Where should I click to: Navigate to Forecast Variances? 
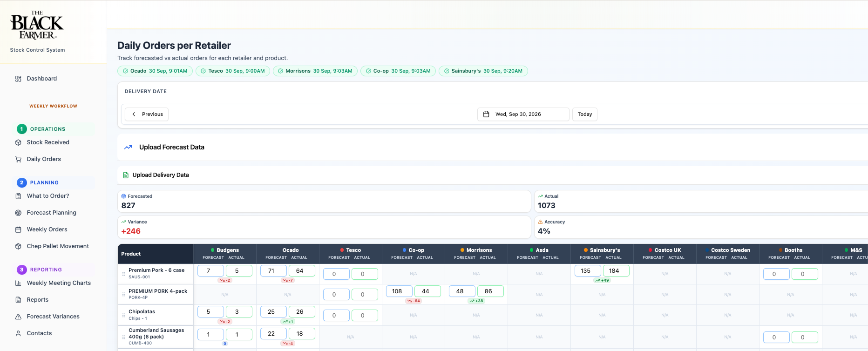pyautogui.click(x=54, y=317)
